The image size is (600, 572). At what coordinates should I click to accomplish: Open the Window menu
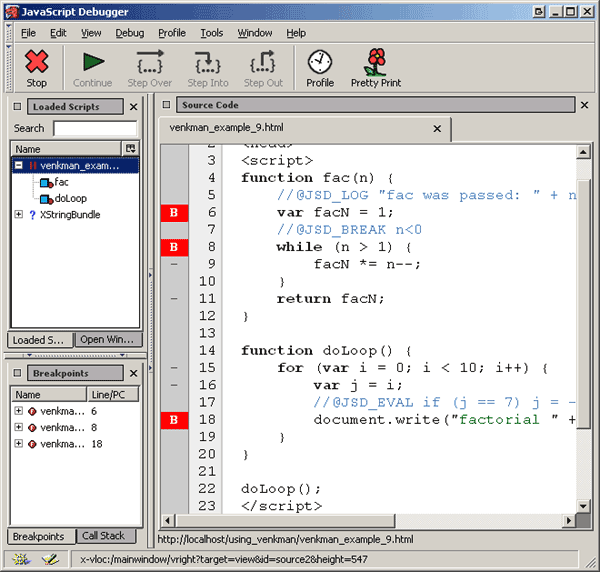(255, 33)
